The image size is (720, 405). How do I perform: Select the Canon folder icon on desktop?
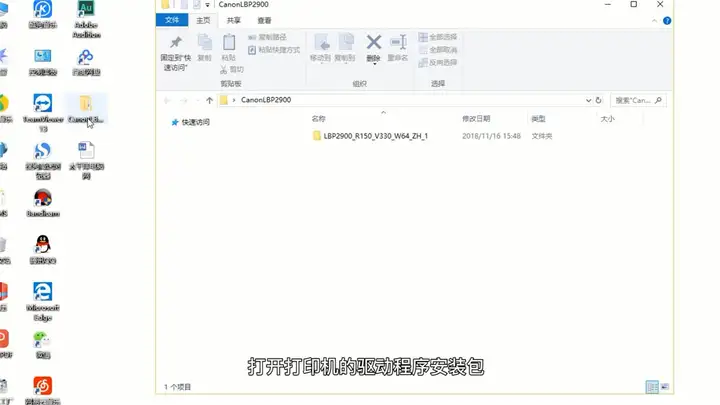click(86, 109)
